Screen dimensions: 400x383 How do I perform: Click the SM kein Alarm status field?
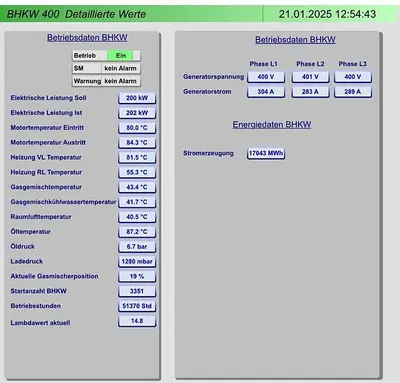tap(106, 68)
